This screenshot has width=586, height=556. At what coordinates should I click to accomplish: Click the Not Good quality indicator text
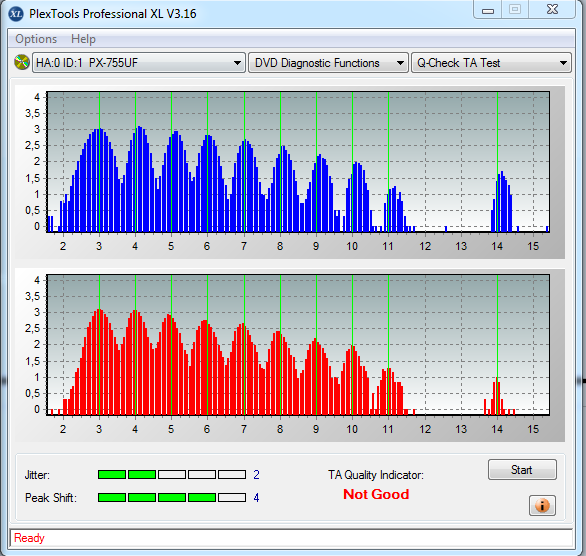click(x=376, y=494)
